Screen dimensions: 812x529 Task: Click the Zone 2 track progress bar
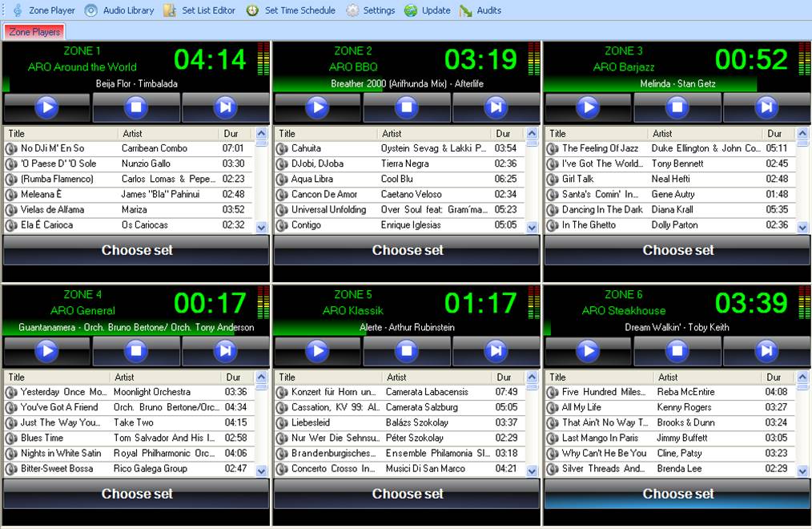click(407, 83)
